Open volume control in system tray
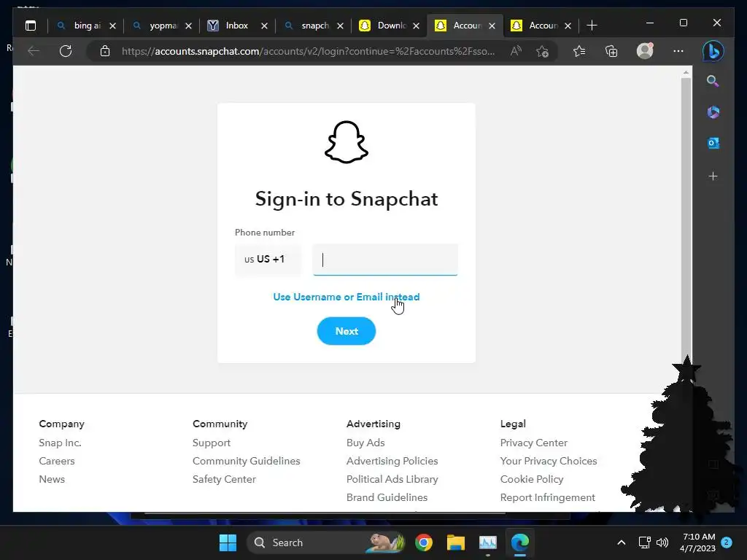The width and height of the screenshot is (747, 560). click(x=662, y=542)
